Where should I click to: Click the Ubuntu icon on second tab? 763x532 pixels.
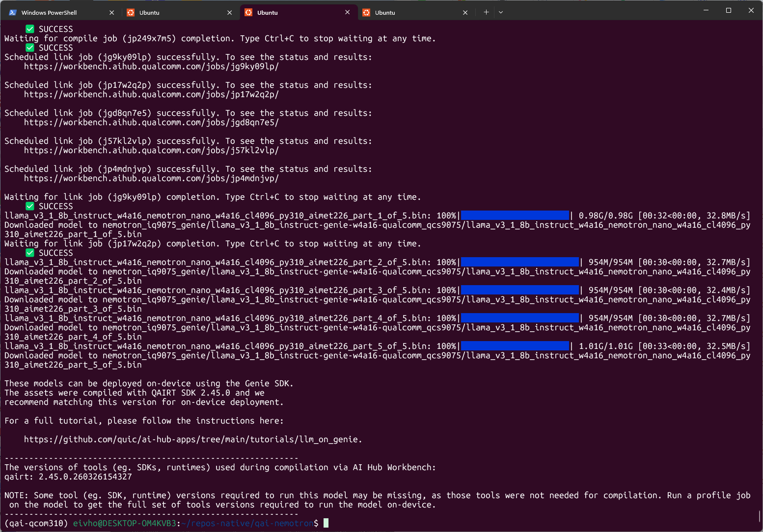pos(131,13)
